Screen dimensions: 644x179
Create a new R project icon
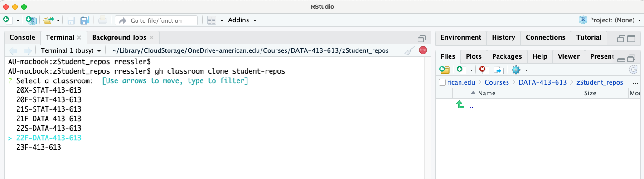(31, 20)
